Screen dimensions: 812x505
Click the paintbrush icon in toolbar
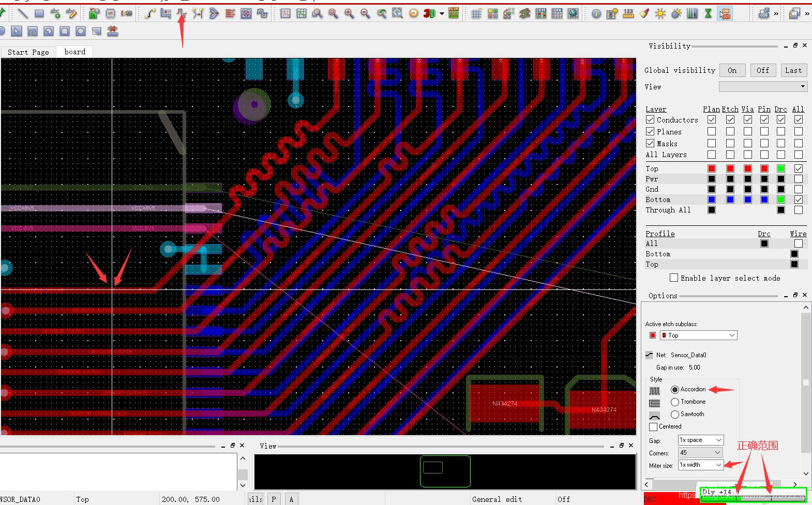coord(644,14)
